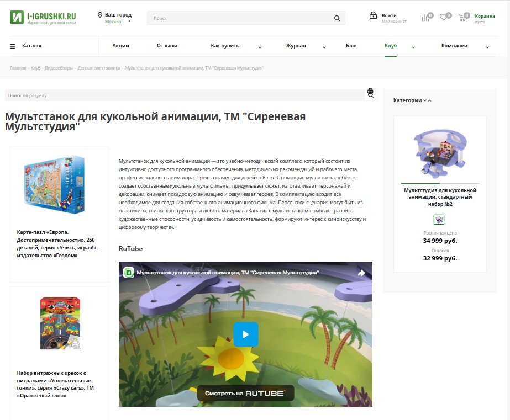Open the shopping cart icon
Viewport: 510px width, 420px height.
462,18
